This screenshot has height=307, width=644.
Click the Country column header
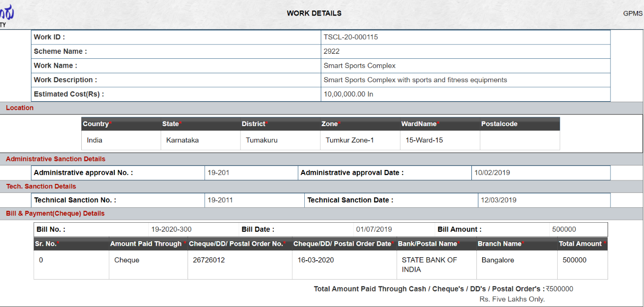coord(96,124)
